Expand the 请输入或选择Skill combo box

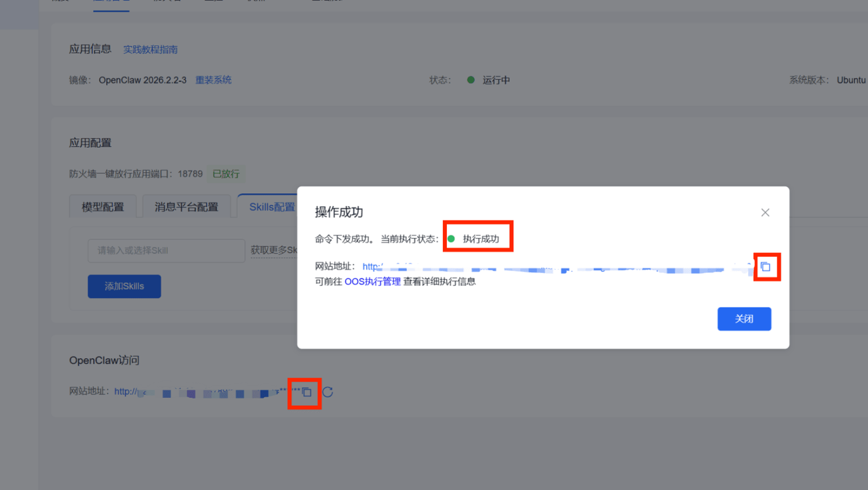166,251
